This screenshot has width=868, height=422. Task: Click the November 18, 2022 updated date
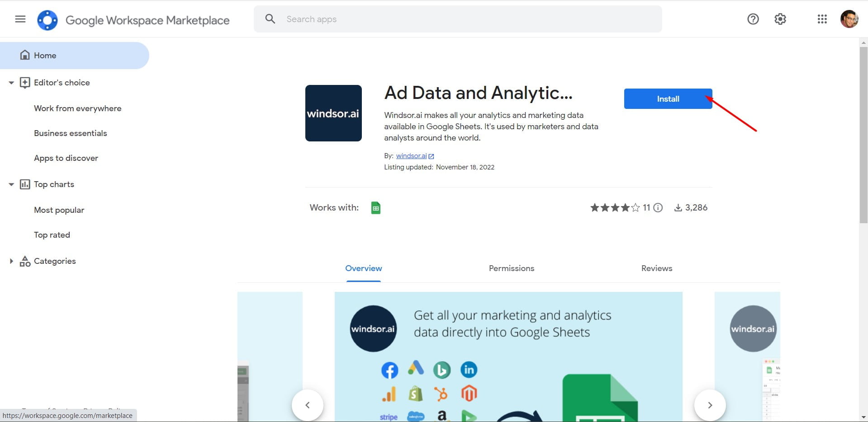point(465,167)
